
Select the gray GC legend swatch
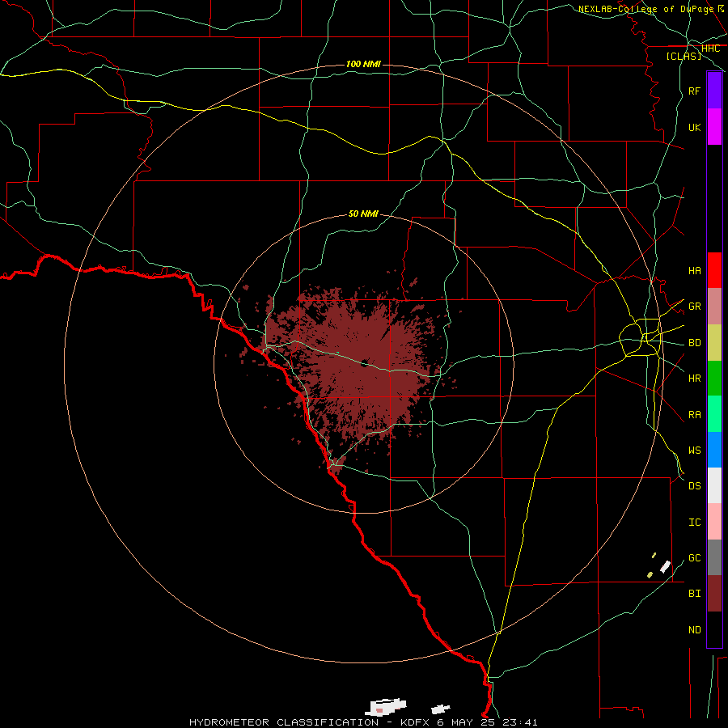[714, 557]
